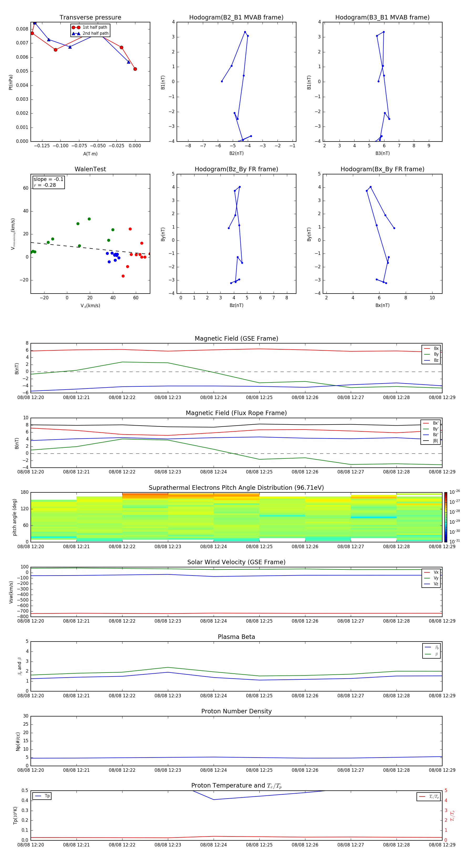Click the 'B3(nT)' x-axis label
This screenshot has height=868, width=473.
click(x=382, y=153)
